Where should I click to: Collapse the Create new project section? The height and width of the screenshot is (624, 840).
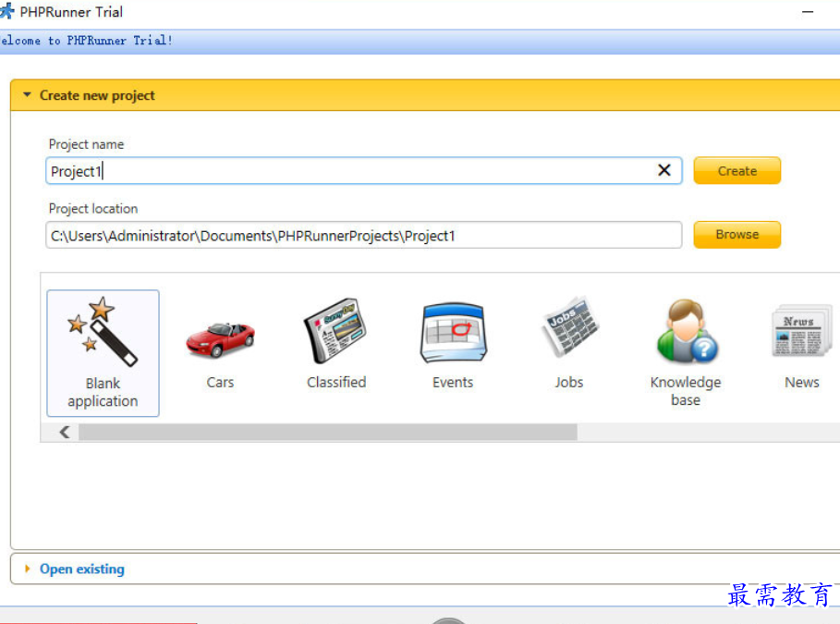(x=28, y=95)
